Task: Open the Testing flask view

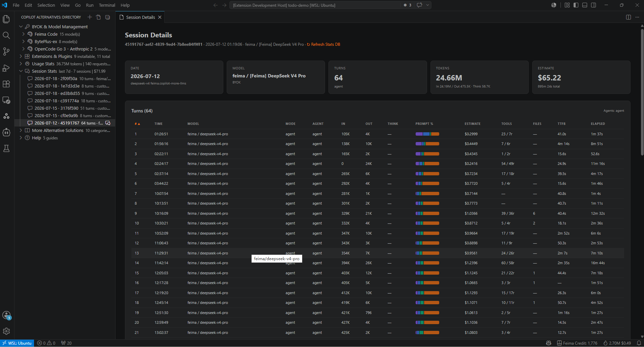Action: (x=6, y=148)
